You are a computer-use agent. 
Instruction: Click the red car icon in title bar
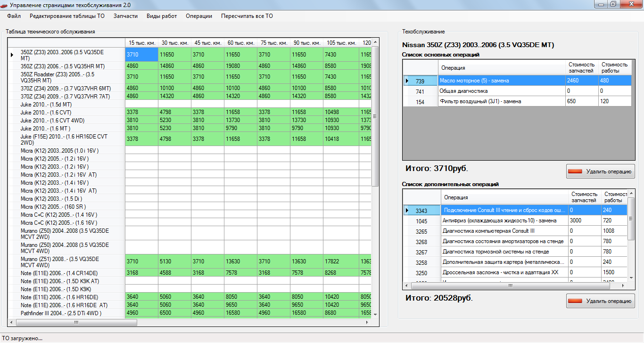pos(5,5)
